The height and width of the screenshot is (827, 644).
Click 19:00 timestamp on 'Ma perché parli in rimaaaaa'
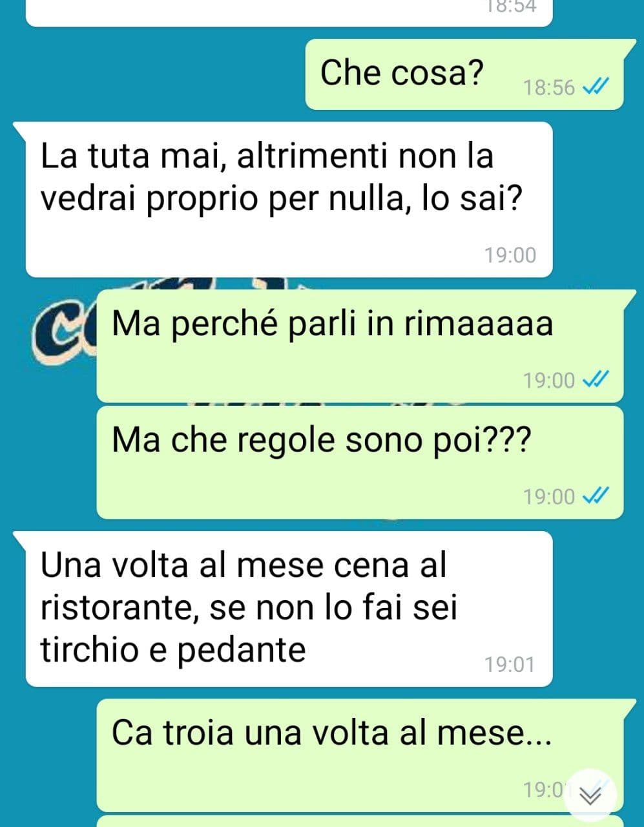pyautogui.click(x=548, y=380)
